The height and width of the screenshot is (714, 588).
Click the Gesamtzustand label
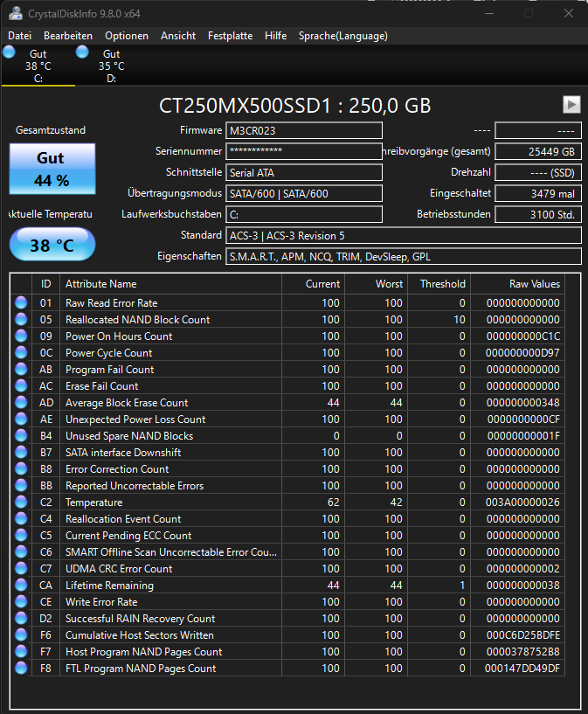tap(51, 130)
